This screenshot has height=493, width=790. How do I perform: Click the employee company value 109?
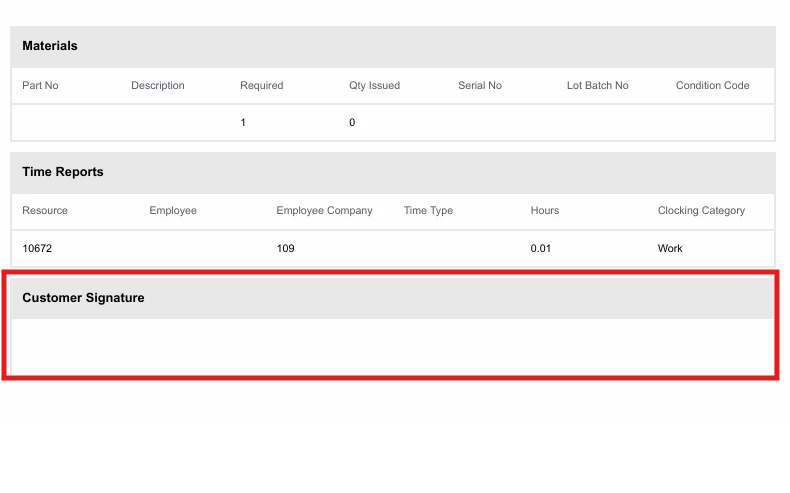pyautogui.click(x=285, y=248)
